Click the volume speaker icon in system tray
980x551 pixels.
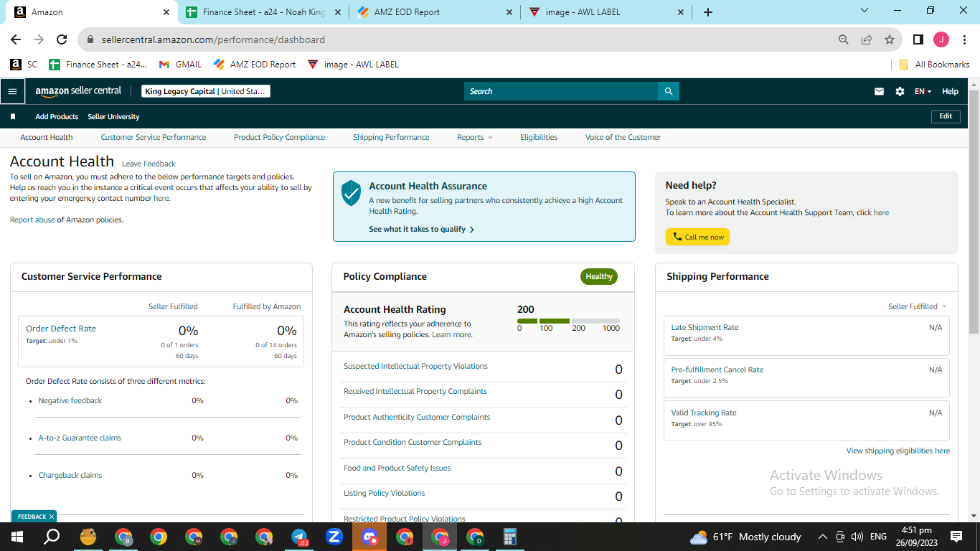(x=857, y=537)
